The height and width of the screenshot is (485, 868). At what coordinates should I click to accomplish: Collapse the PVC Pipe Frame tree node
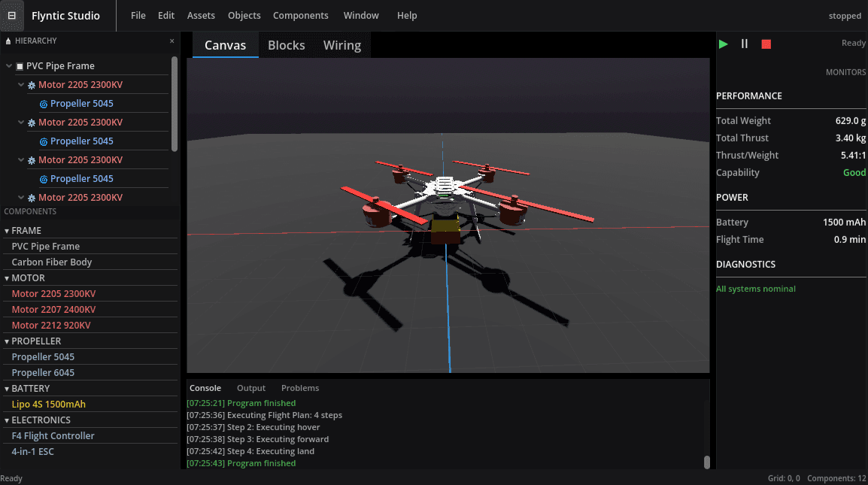pos(9,66)
